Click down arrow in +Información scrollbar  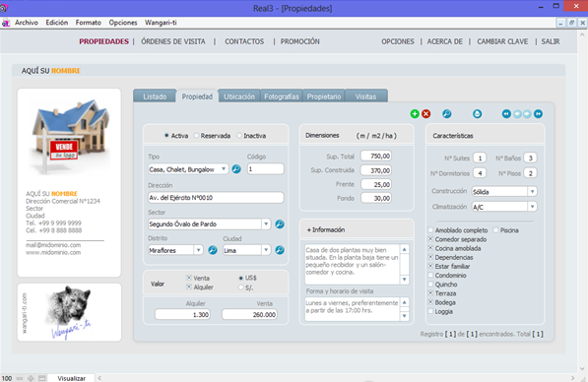404,280
